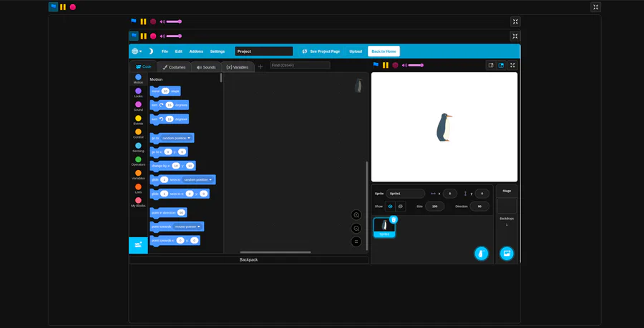This screenshot has width=644, height=328.
Task: Switch to the Sounds tab
Action: click(206, 67)
